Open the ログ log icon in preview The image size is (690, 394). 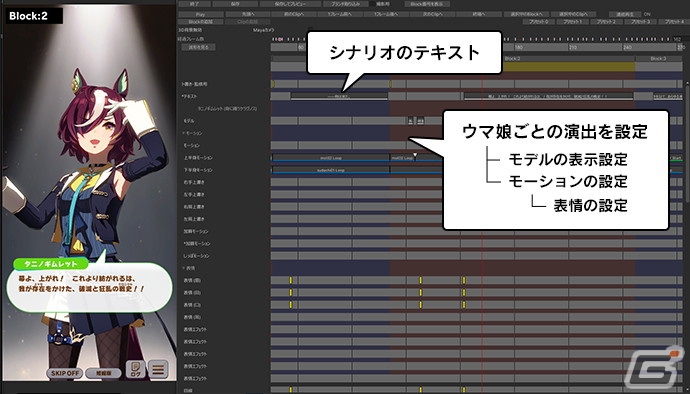click(x=136, y=369)
